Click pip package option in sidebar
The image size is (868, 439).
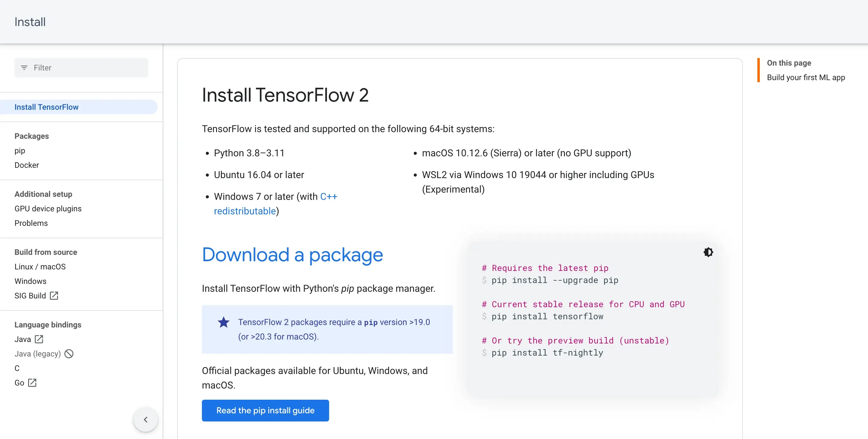(20, 150)
